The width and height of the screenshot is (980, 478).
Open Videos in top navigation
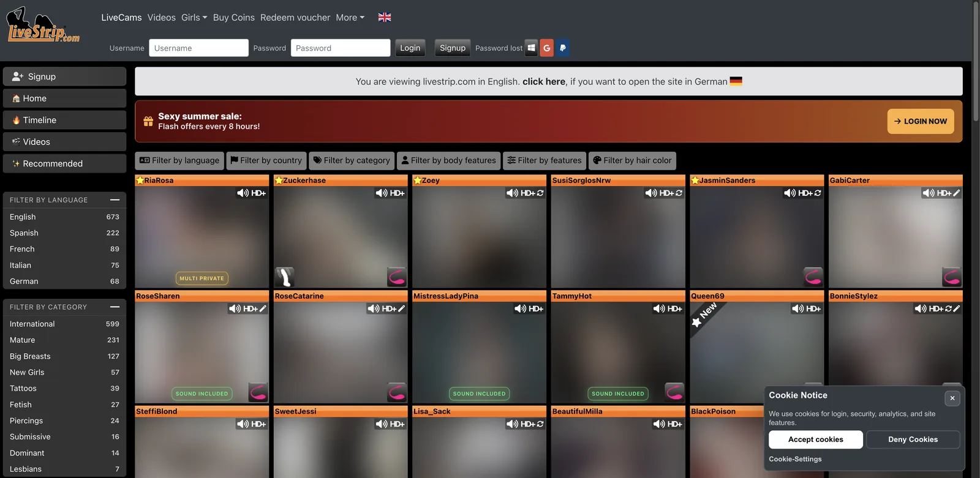pos(162,17)
